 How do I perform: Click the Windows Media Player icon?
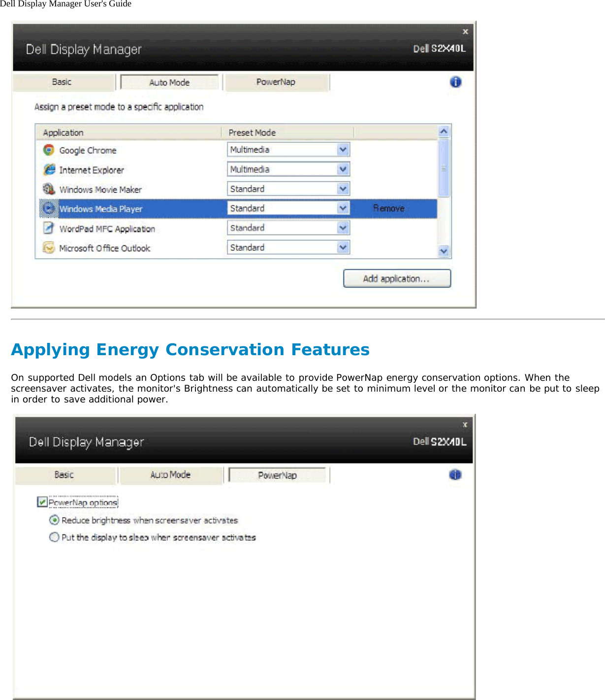click(x=49, y=208)
